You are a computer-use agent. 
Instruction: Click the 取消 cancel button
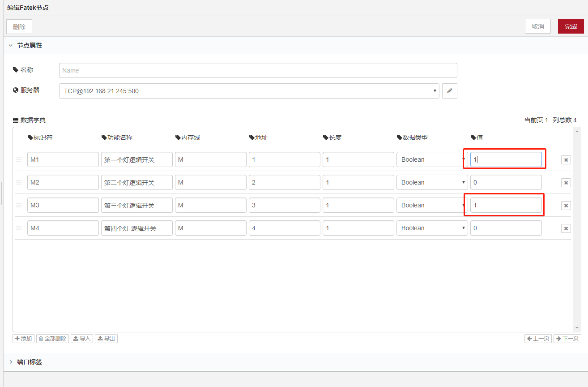[537, 26]
